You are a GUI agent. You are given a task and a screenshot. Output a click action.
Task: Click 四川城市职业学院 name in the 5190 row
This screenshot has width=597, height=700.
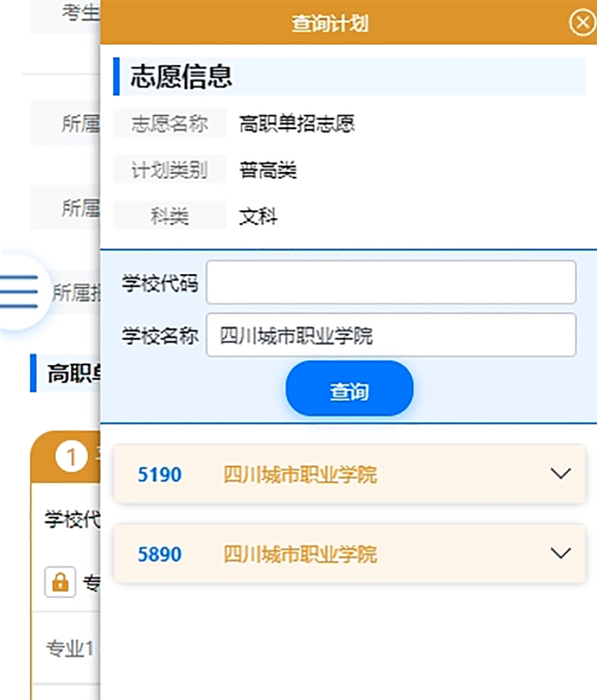click(300, 475)
